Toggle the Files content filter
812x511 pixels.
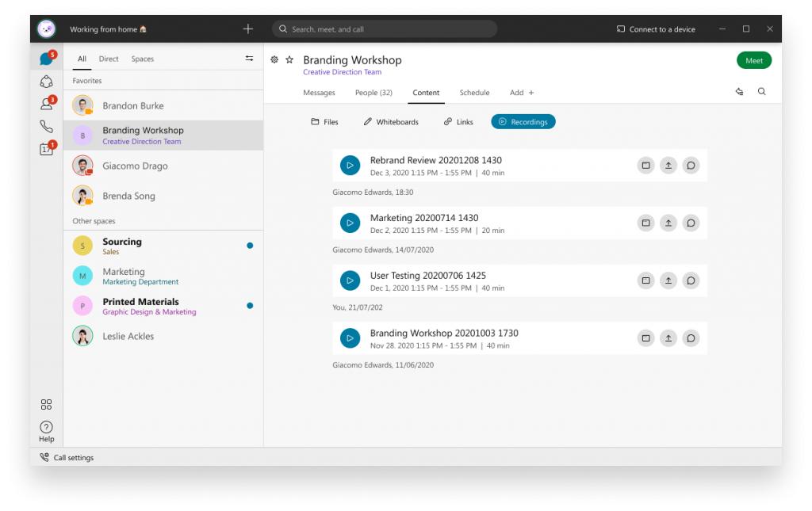tap(324, 121)
